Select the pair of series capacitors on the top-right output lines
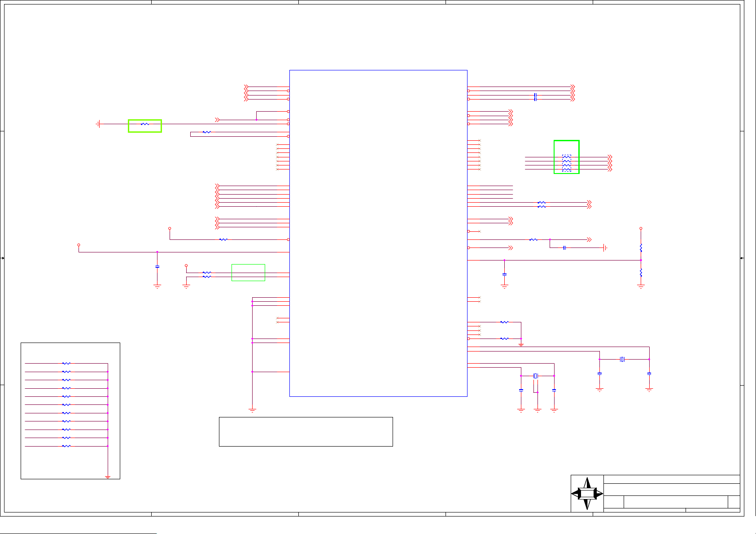 click(x=535, y=97)
